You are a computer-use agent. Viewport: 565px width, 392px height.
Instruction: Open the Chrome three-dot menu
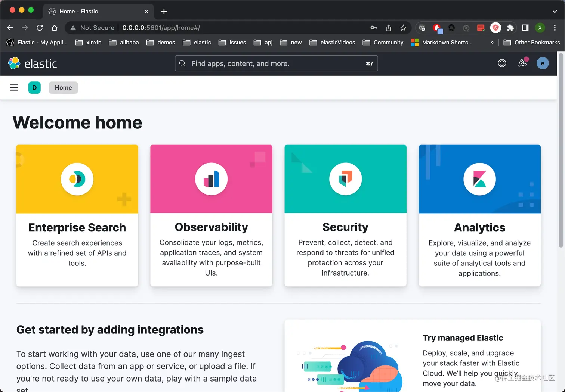click(x=555, y=28)
